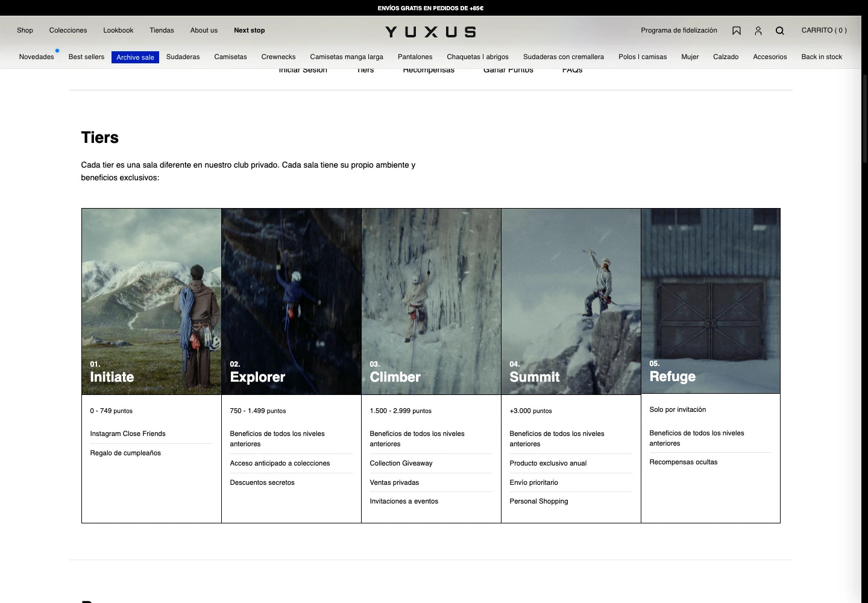Browse the Crewnecks category
The width and height of the screenshot is (868, 603).
point(278,57)
